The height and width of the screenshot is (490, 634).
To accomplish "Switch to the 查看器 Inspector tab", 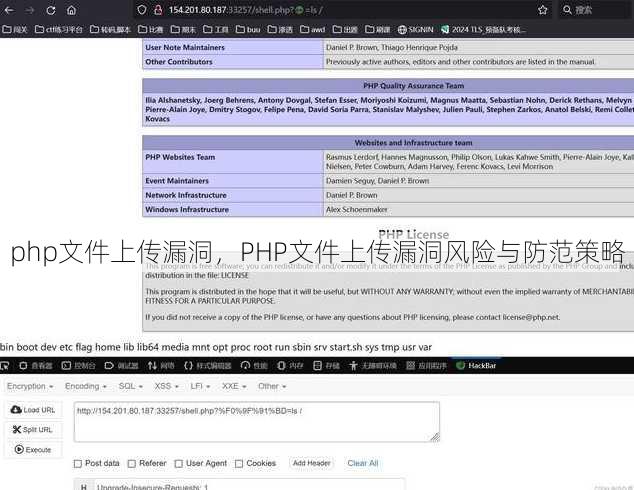I will (x=36, y=366).
